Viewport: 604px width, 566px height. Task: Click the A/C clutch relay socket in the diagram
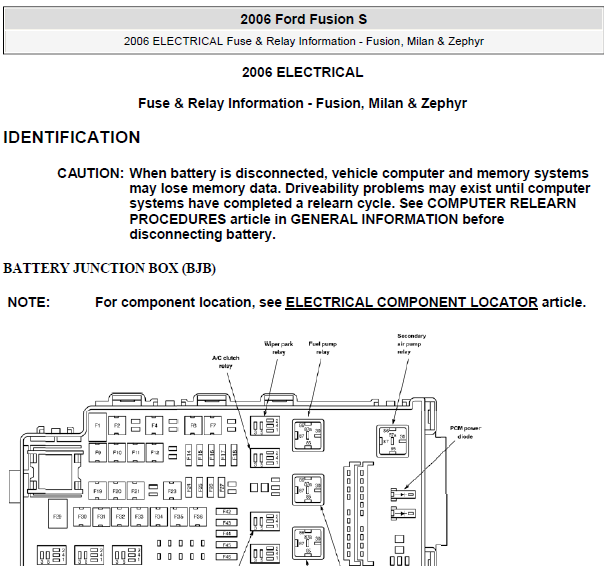click(265, 458)
